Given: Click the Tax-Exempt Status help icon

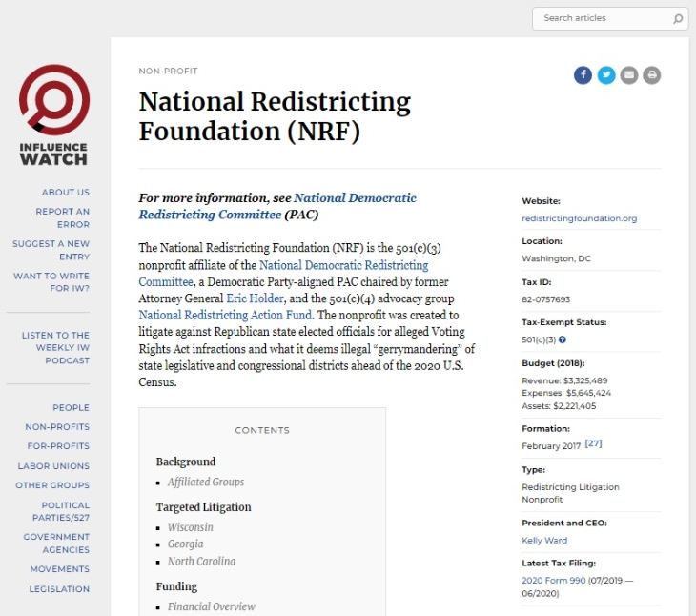Looking at the screenshot, I should tap(563, 340).
